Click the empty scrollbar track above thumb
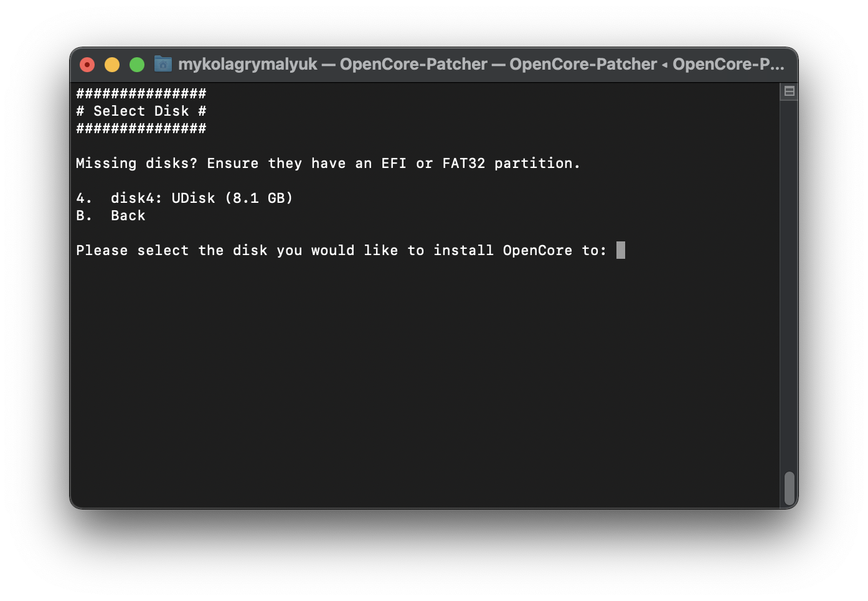868x601 pixels. 789,280
